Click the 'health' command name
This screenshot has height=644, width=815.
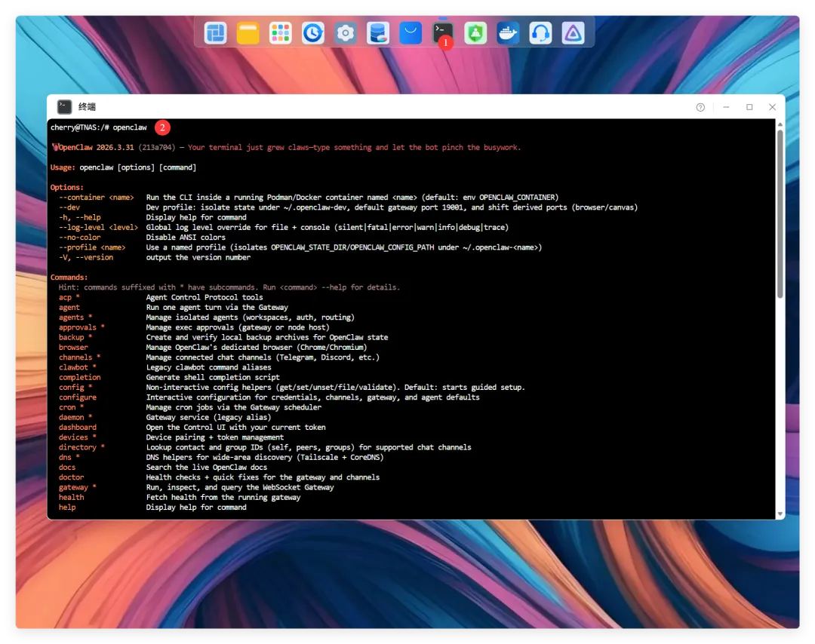coord(71,497)
